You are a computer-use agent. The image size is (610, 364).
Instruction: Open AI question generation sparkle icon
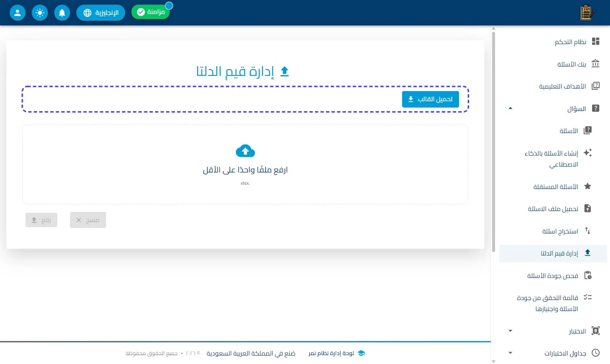click(588, 153)
